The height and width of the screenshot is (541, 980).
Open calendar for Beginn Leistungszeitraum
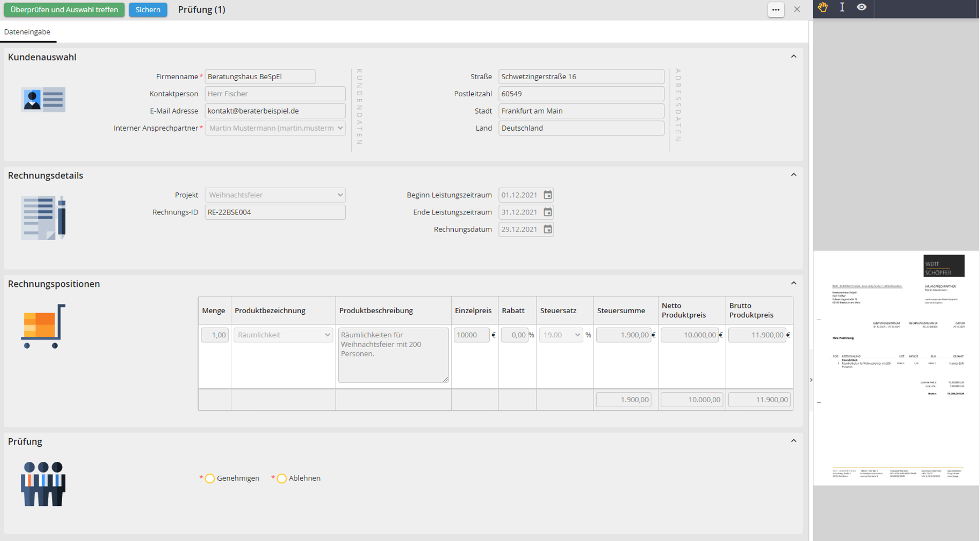(x=548, y=195)
